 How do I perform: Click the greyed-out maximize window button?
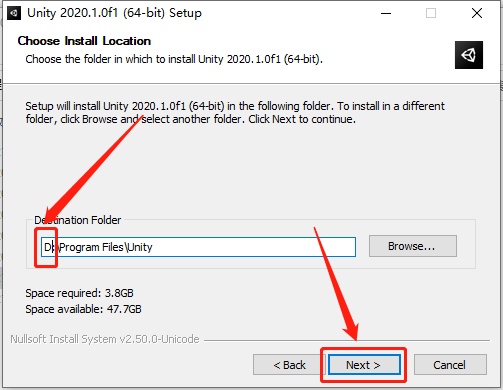click(431, 13)
